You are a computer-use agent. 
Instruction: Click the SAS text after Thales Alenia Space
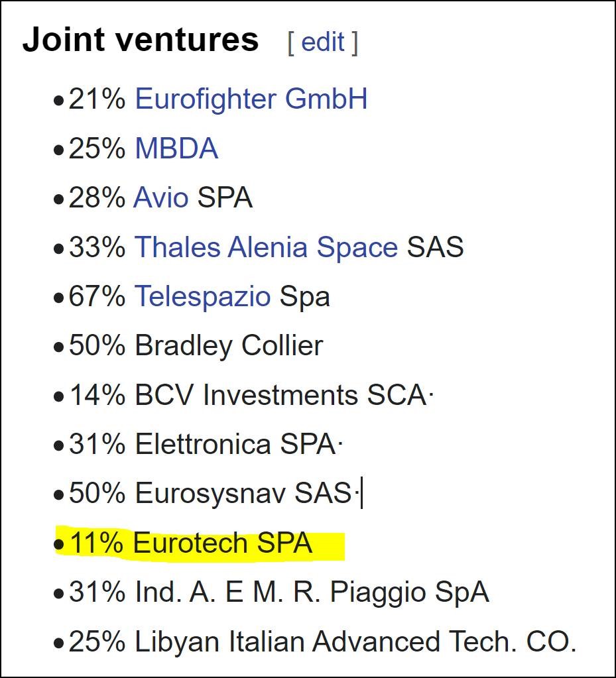click(x=435, y=247)
